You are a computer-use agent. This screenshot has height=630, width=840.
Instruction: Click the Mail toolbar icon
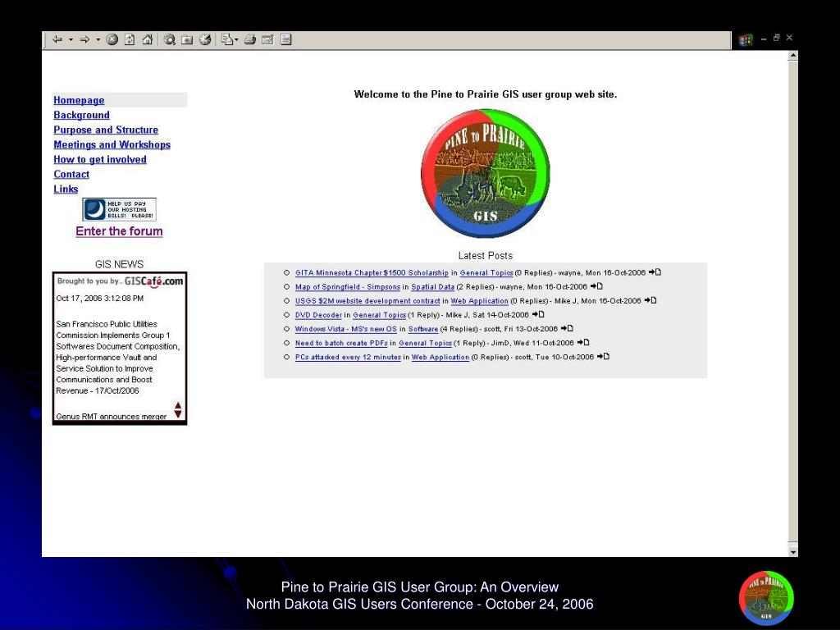[x=227, y=39]
